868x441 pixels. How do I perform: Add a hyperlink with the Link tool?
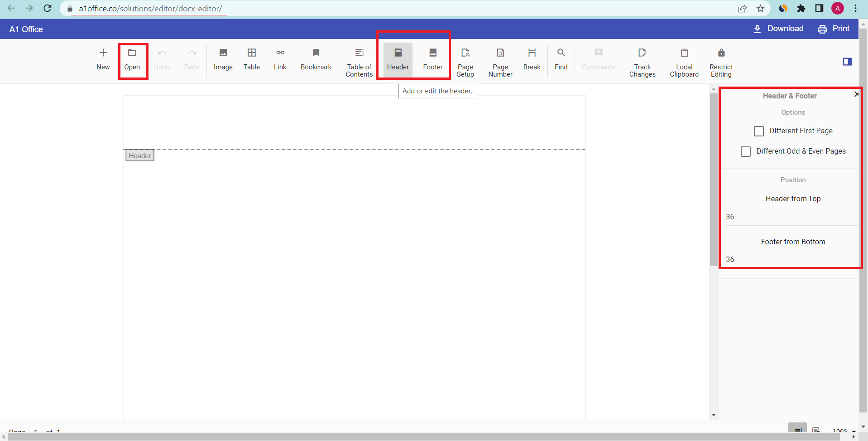point(280,59)
